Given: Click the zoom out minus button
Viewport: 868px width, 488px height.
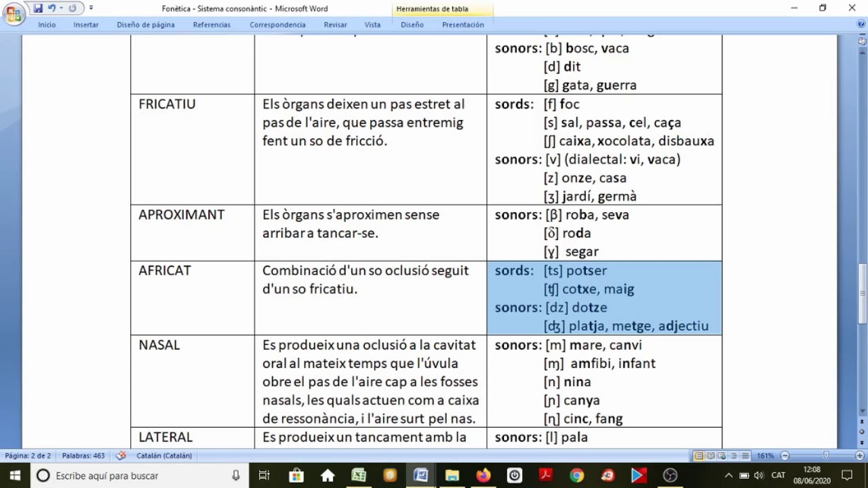Looking at the screenshot, I should (x=785, y=455).
